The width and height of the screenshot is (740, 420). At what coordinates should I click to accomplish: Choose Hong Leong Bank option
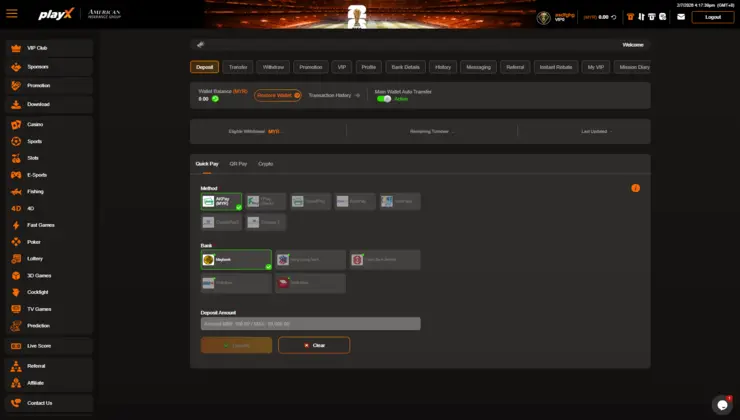point(311,260)
